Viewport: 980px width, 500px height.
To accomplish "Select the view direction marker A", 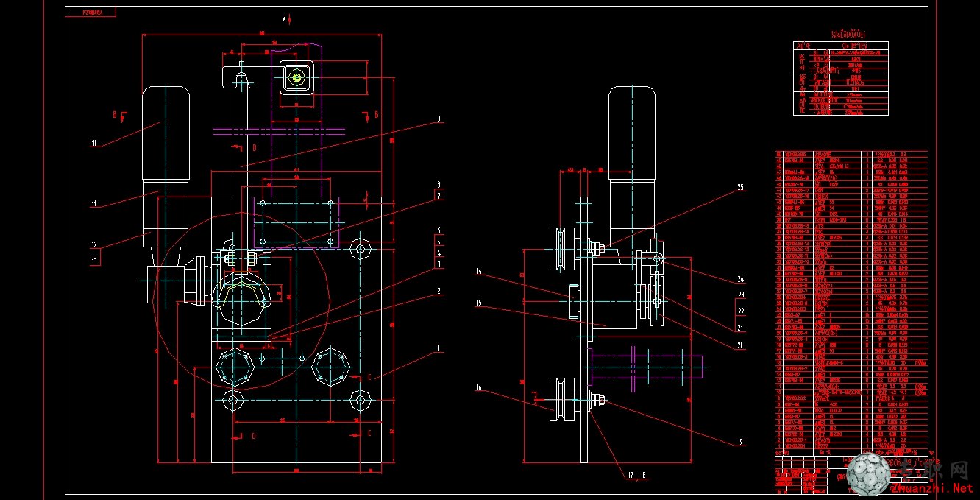I will 284,21.
